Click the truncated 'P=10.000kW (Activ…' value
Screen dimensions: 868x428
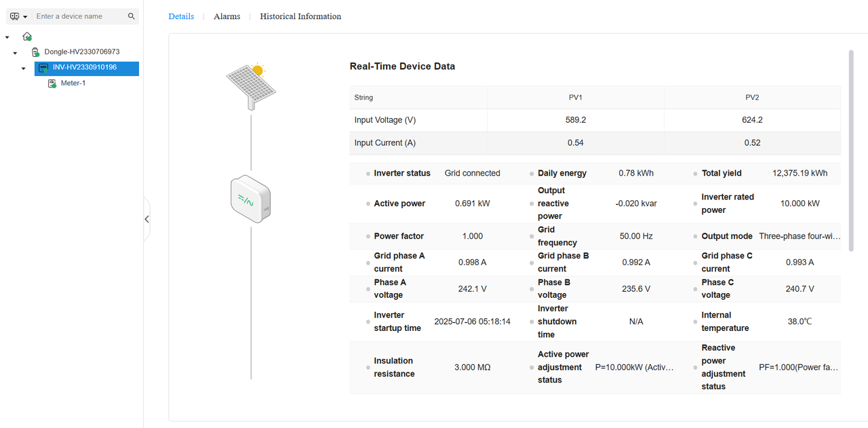point(635,368)
